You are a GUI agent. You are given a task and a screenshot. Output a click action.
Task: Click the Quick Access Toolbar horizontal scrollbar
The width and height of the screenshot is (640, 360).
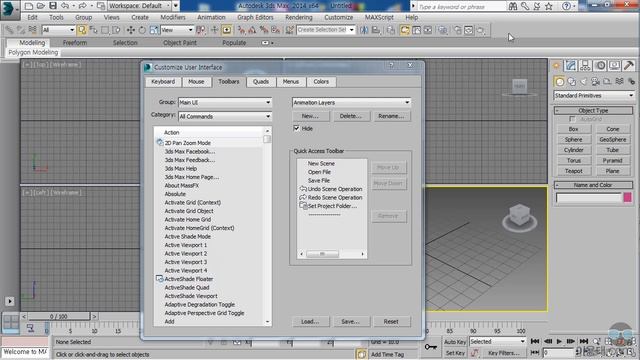[332, 254]
